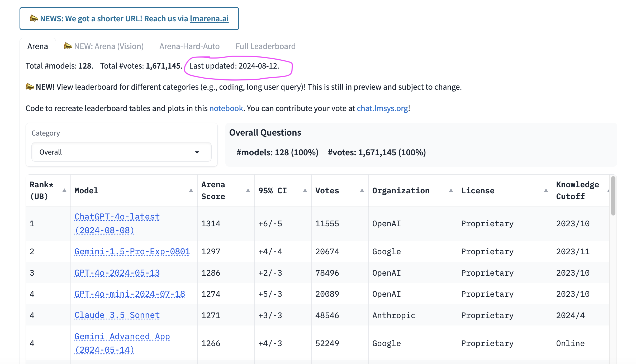Sort by the Arena Score column arrow
This screenshot has height=364, width=636.
click(248, 190)
